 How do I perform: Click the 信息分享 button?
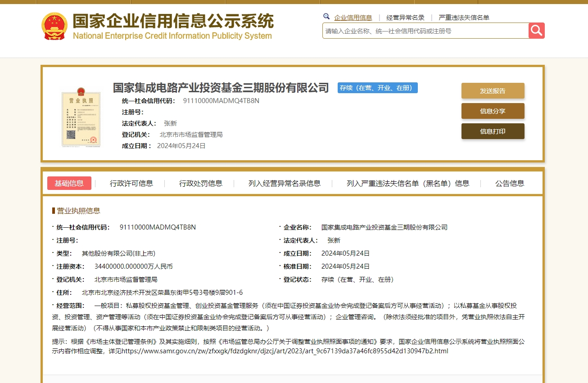point(493,111)
